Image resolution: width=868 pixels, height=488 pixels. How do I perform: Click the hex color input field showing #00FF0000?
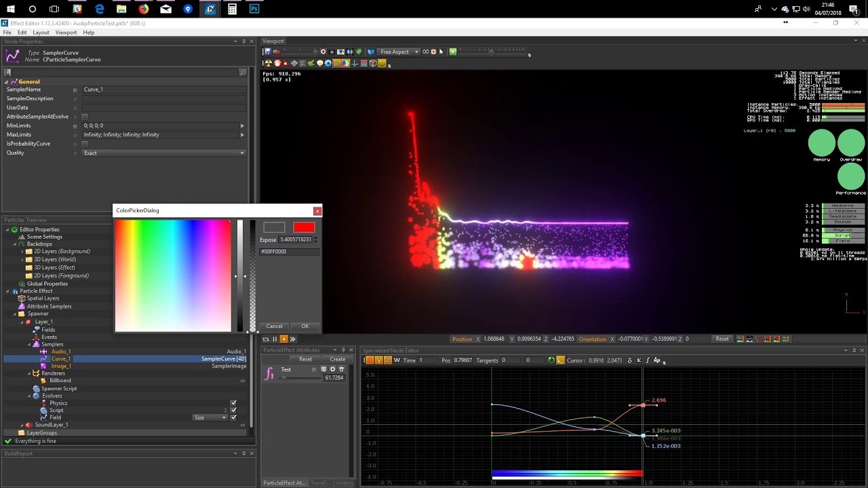click(x=288, y=251)
